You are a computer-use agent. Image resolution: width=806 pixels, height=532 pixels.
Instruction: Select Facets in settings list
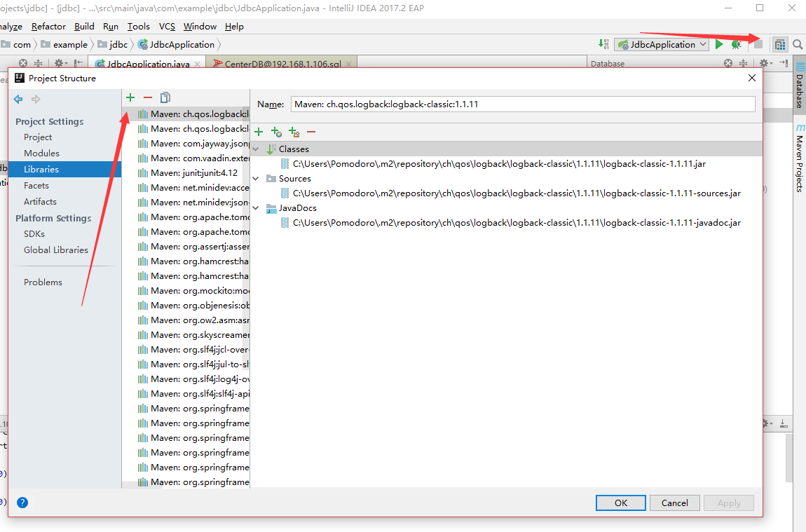[36, 186]
